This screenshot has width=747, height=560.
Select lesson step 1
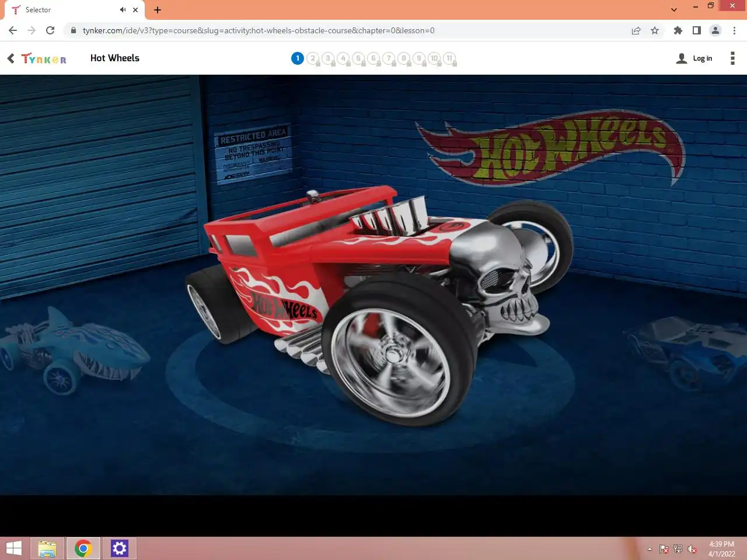[298, 58]
